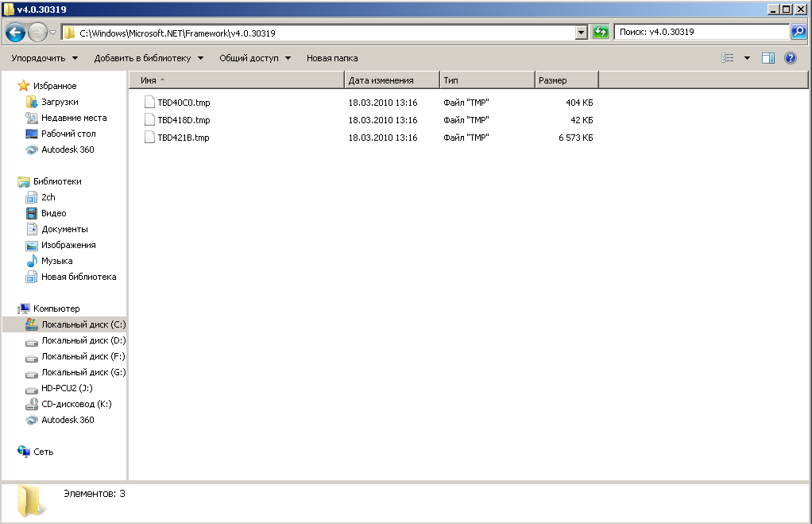
Task: Open the "Документы" library
Action: [x=64, y=229]
